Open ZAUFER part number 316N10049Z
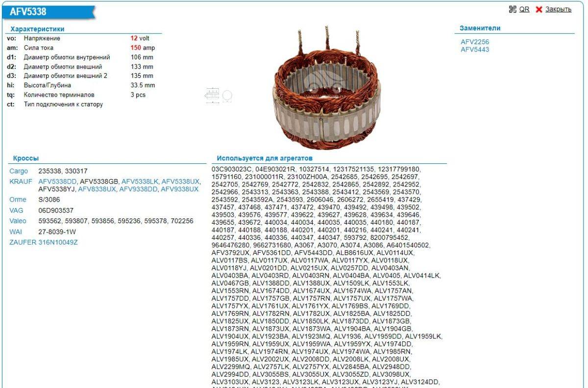This screenshot has height=388, width=588. 58,242
